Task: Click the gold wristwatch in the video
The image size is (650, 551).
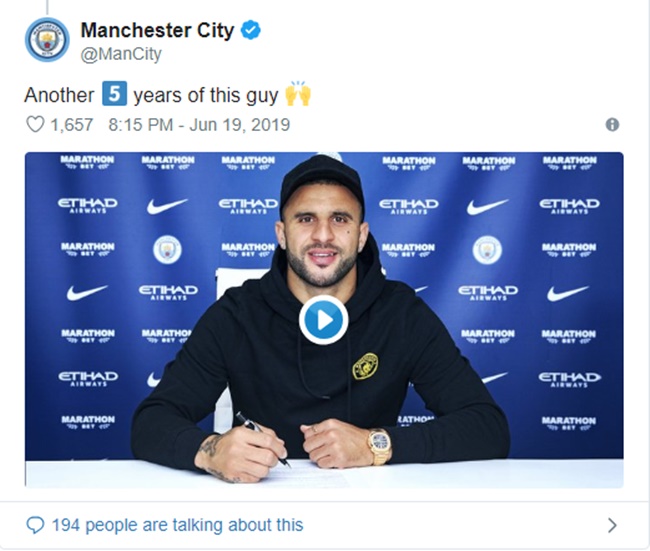Action: point(380,445)
